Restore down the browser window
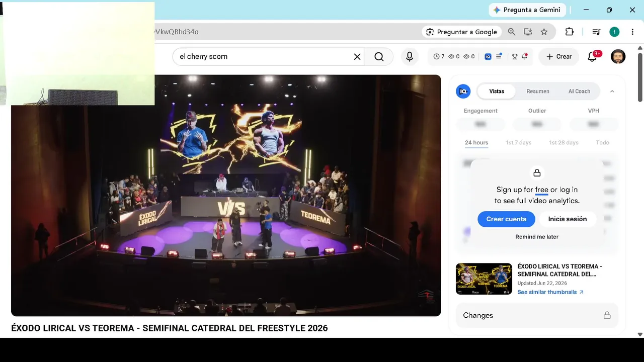Image resolution: width=644 pixels, height=362 pixels. 609,10
